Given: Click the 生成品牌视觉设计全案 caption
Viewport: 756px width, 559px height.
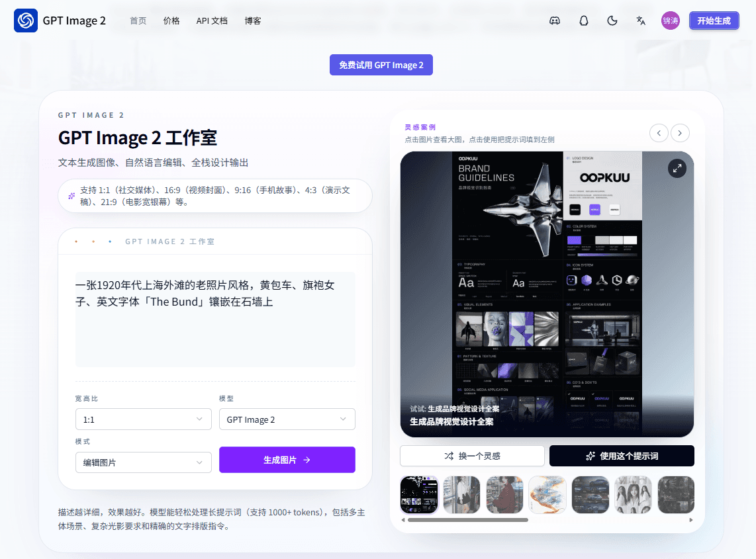Looking at the screenshot, I should tap(451, 421).
